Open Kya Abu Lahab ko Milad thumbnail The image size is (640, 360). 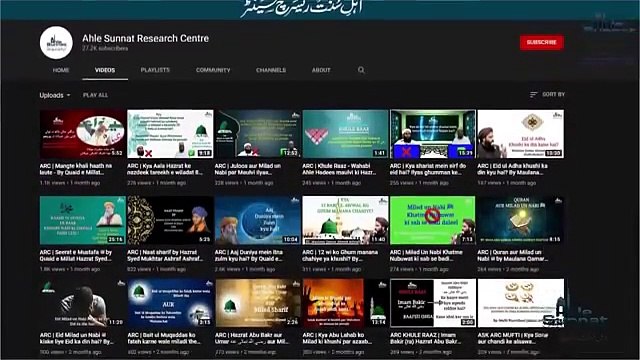[345, 303]
